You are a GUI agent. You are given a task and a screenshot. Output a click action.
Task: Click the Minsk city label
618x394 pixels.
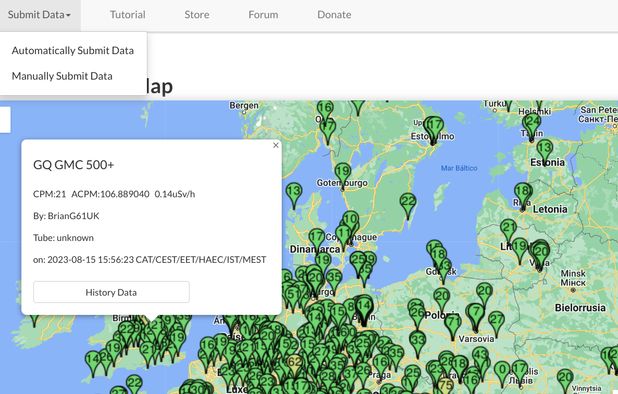point(573,273)
